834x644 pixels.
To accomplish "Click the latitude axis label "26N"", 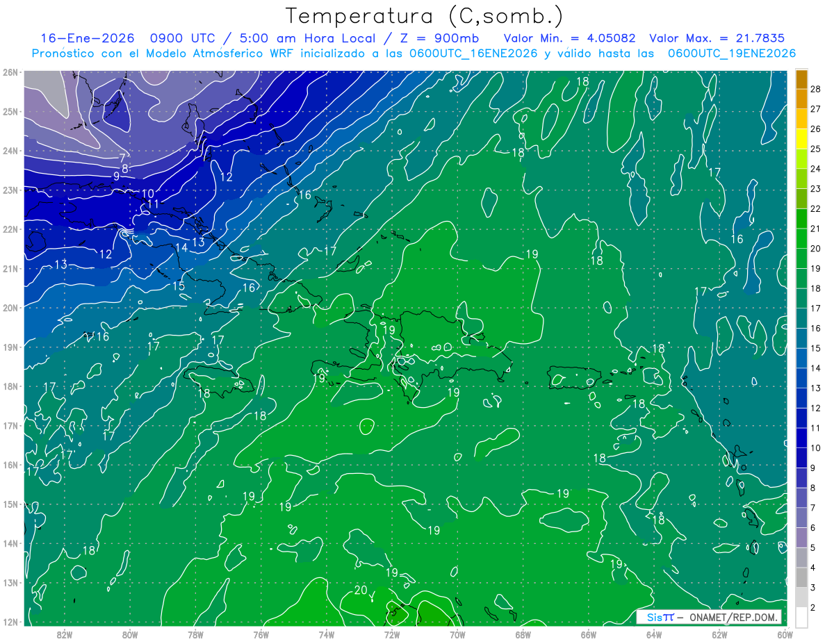I will click(x=11, y=72).
